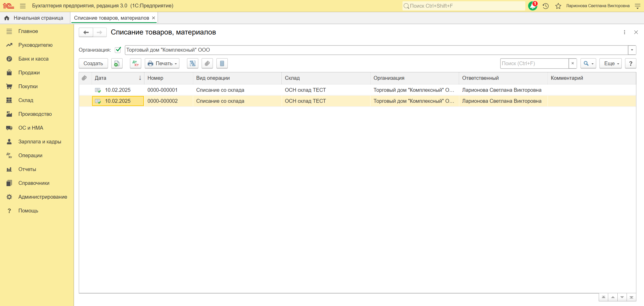Expand the Организация dropdown list
Screen dimensions: 644x306
coord(632,50)
